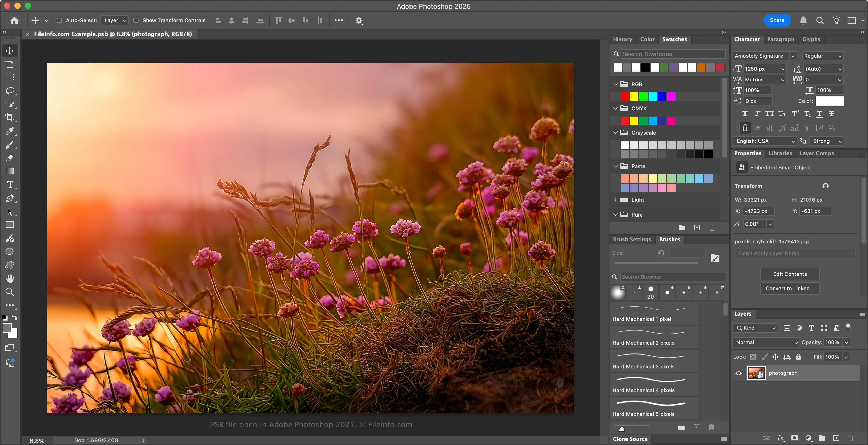Viewport: 868px width, 445px height.
Task: Open the English: USA language dropdown
Action: tap(765, 141)
